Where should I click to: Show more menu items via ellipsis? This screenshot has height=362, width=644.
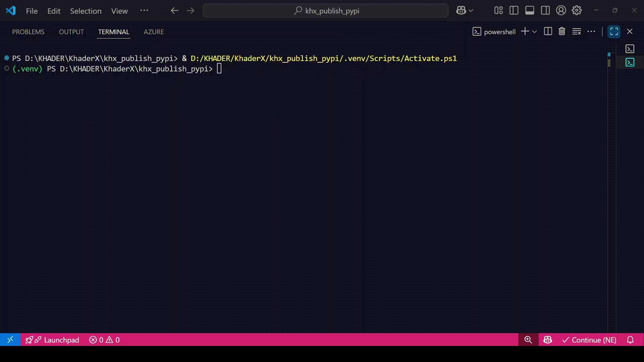[x=144, y=10]
